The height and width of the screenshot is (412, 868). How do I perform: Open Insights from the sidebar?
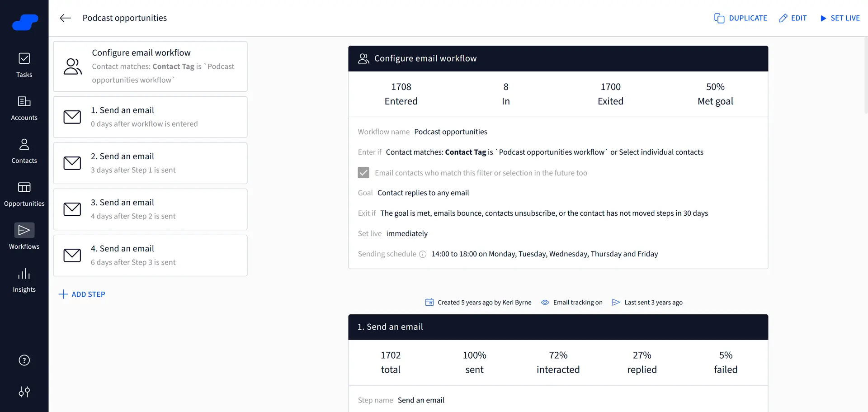point(24,278)
